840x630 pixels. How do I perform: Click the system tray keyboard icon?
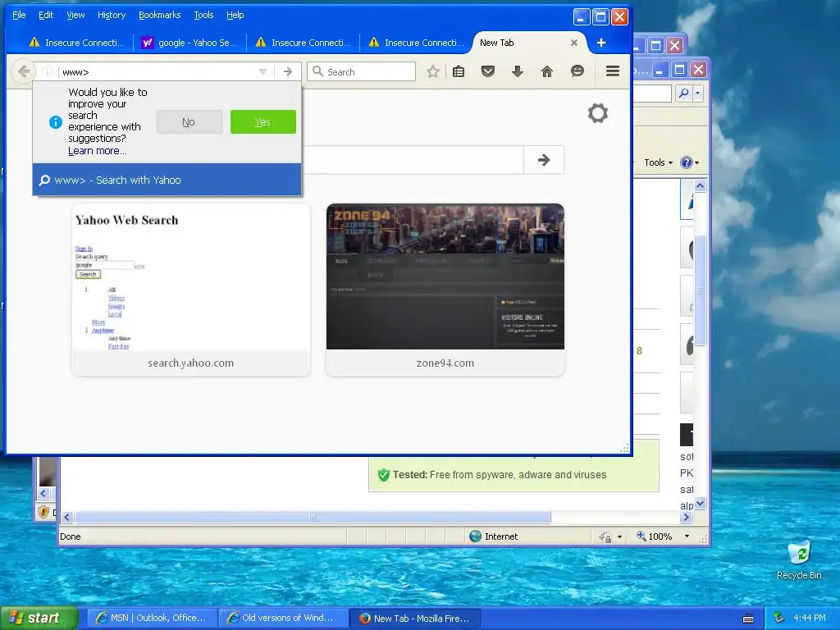tap(748, 619)
